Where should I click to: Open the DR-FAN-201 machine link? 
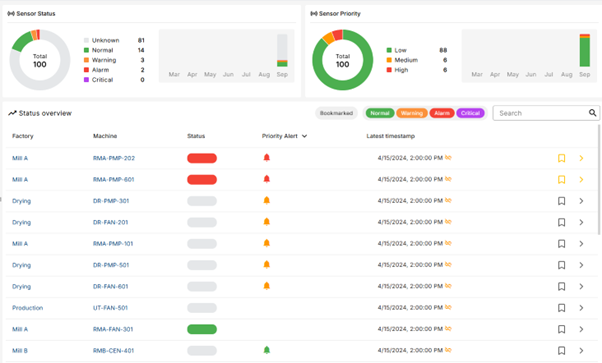pyautogui.click(x=111, y=222)
